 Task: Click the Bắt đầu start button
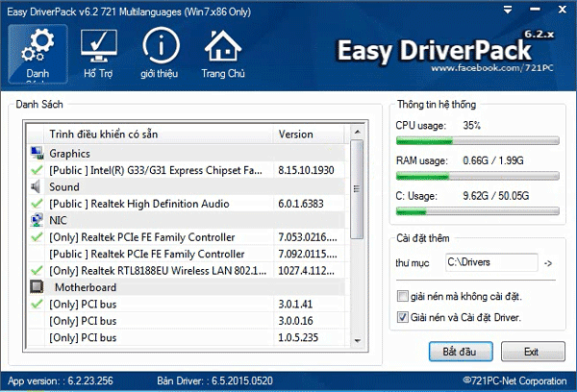click(x=461, y=352)
